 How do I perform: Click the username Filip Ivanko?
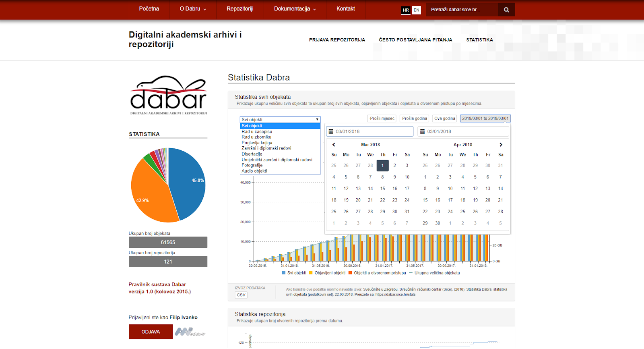coord(184,318)
